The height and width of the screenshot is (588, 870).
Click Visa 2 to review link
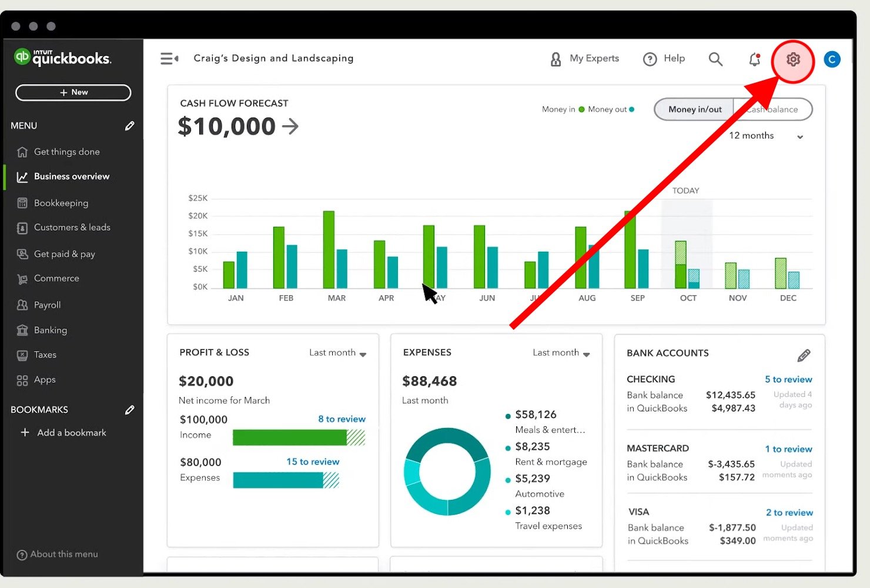789,513
